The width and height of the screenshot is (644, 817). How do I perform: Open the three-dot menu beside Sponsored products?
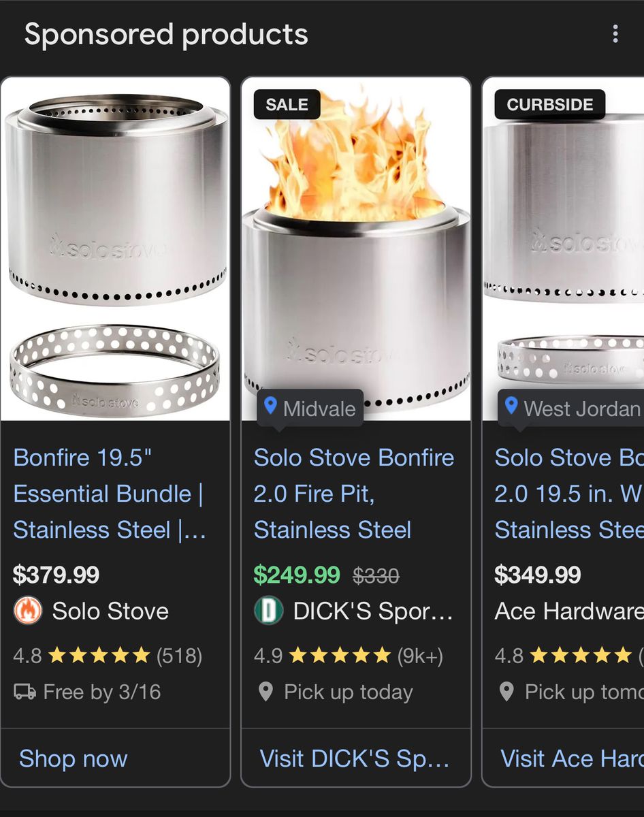coord(615,34)
